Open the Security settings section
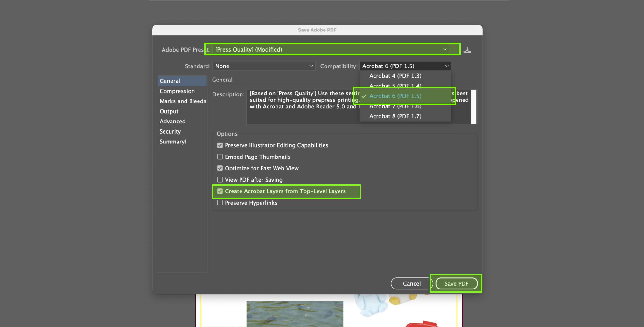 (x=170, y=132)
